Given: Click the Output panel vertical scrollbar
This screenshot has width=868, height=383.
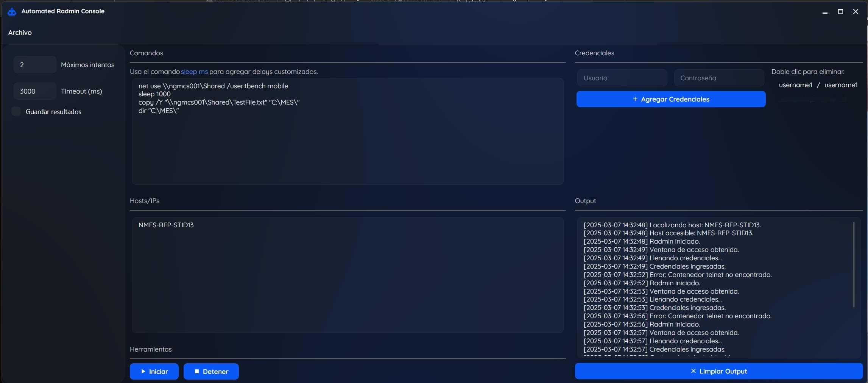Looking at the screenshot, I should point(853,264).
